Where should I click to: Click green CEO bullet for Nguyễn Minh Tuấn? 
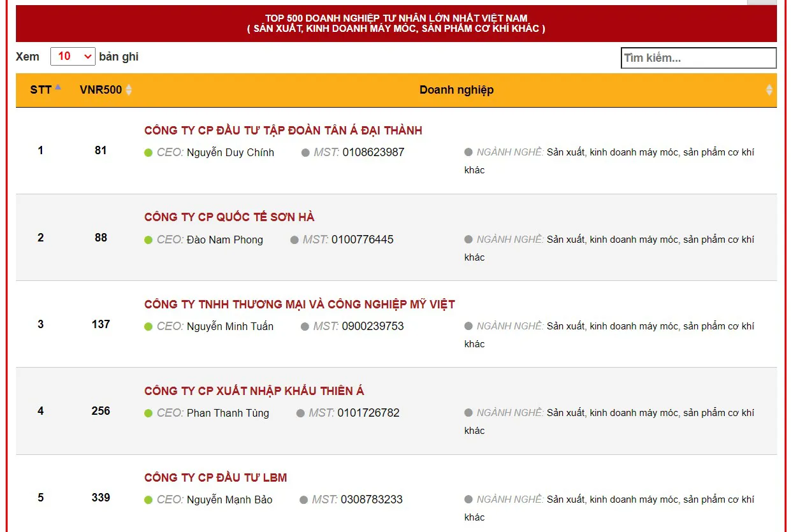click(x=149, y=327)
